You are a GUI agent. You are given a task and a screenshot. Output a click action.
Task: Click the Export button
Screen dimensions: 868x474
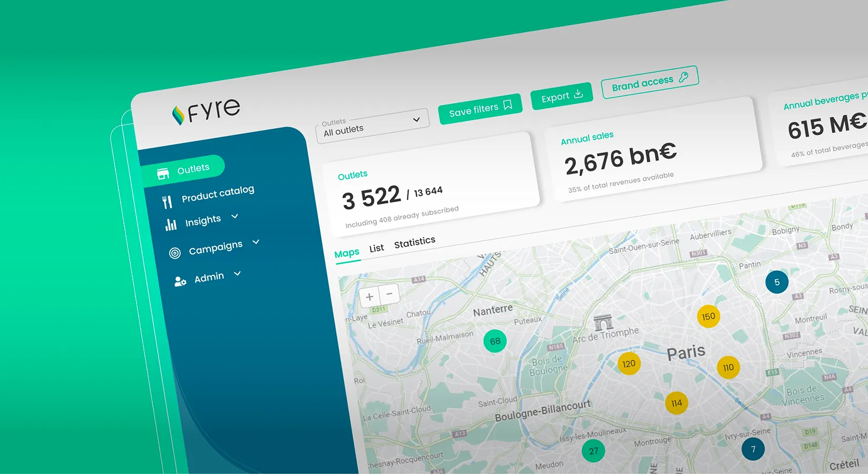pyautogui.click(x=562, y=96)
